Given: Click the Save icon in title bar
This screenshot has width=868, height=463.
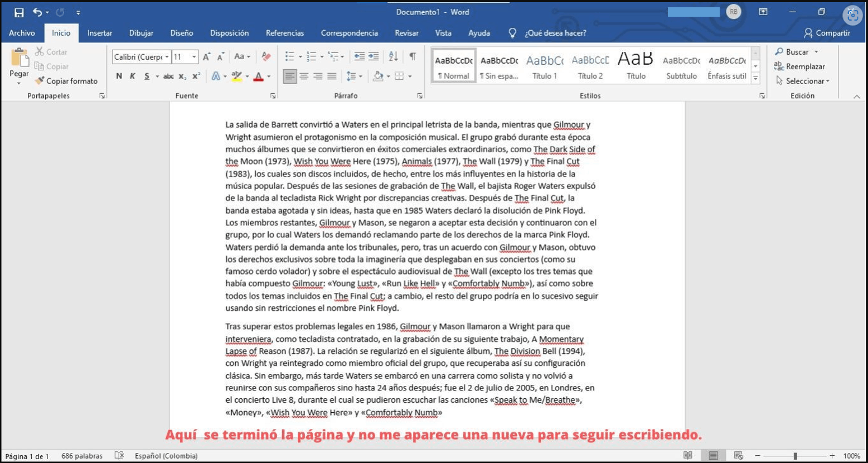Looking at the screenshot, I should [x=19, y=12].
